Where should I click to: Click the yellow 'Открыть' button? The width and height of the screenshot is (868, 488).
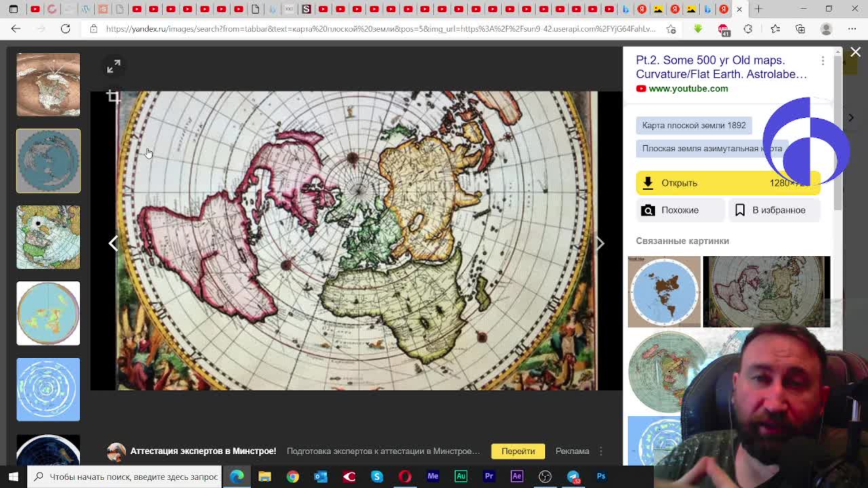click(x=728, y=183)
